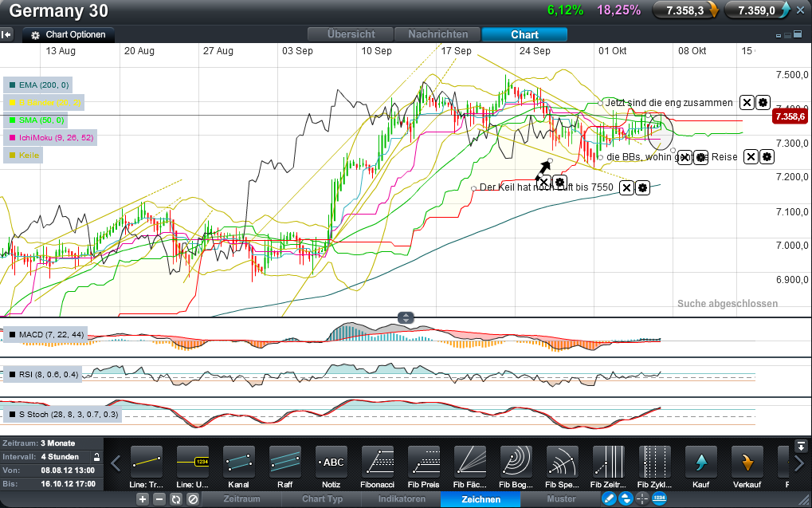
Task: Click the indicator panel divider handle
Action: [406, 317]
